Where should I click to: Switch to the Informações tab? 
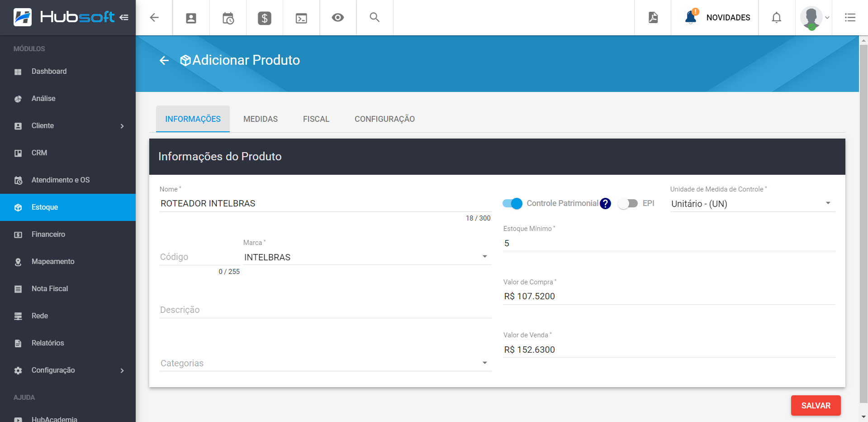pyautogui.click(x=193, y=119)
